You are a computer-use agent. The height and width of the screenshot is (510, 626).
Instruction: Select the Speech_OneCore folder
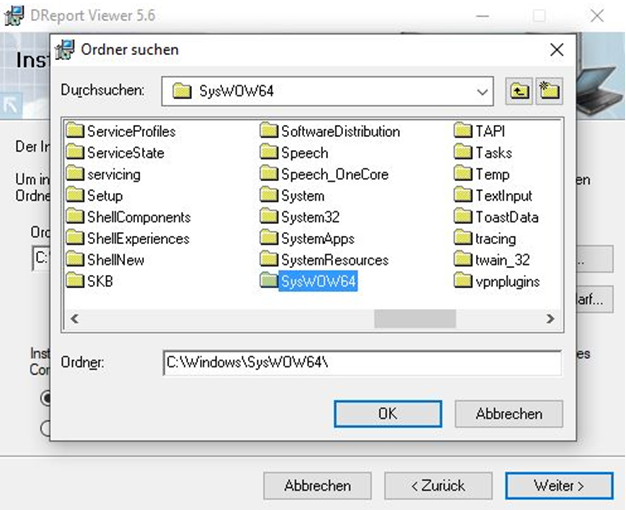324,174
